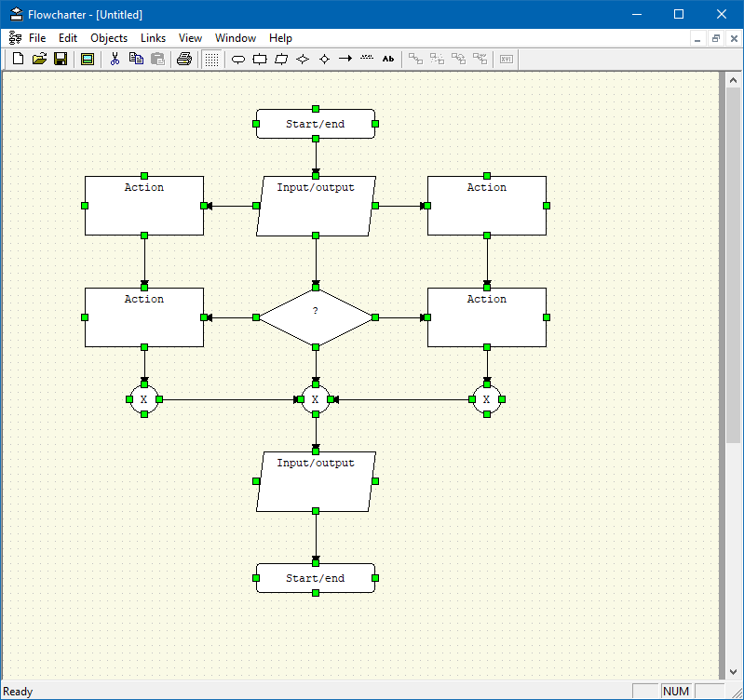Select the lower-left Action box
This screenshot has width=744, height=700.
point(144,317)
